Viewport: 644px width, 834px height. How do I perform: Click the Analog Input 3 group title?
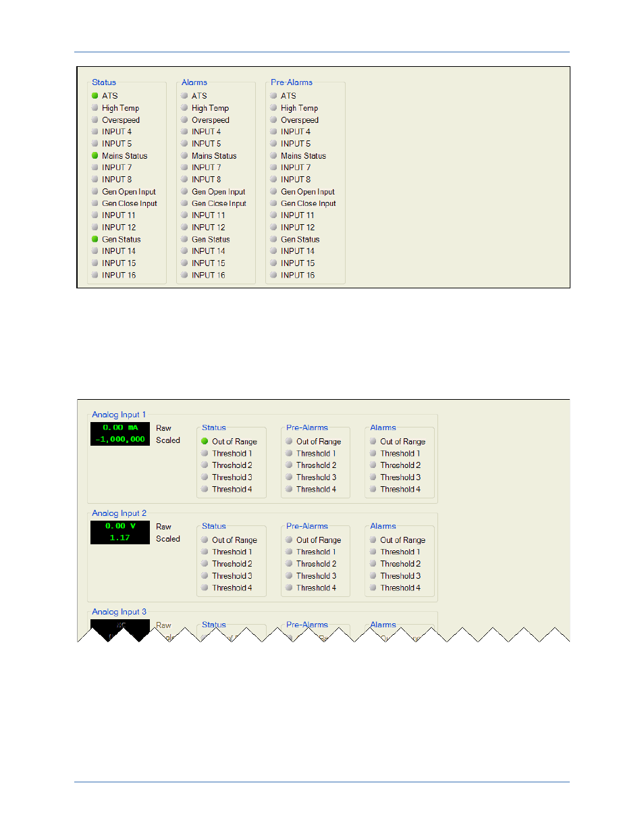tap(119, 612)
